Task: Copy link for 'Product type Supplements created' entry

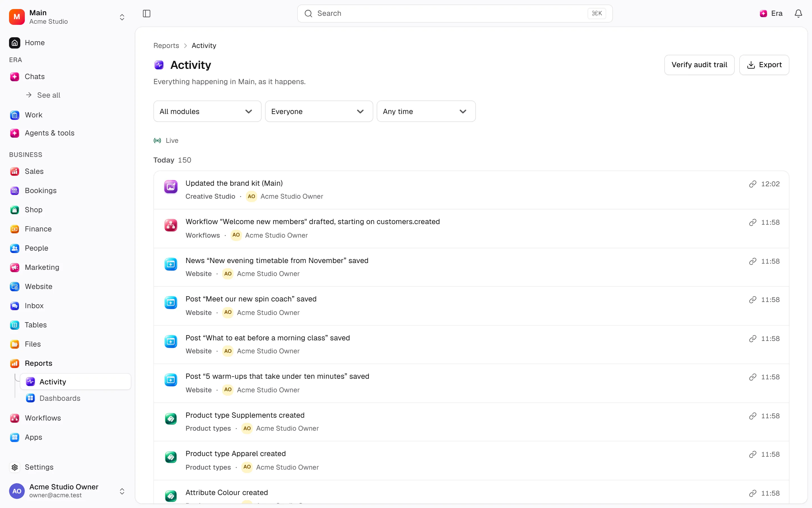Action: (x=753, y=416)
